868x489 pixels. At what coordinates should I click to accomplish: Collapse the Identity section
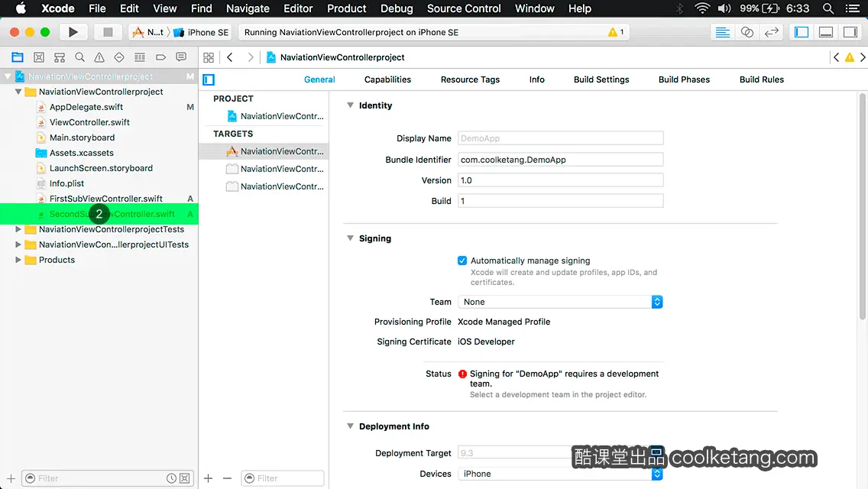click(350, 105)
